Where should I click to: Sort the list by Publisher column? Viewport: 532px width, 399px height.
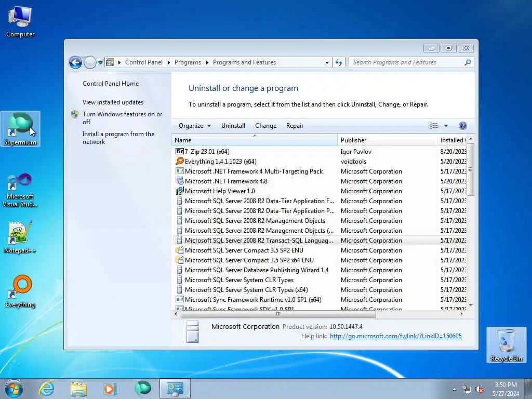(x=387, y=140)
